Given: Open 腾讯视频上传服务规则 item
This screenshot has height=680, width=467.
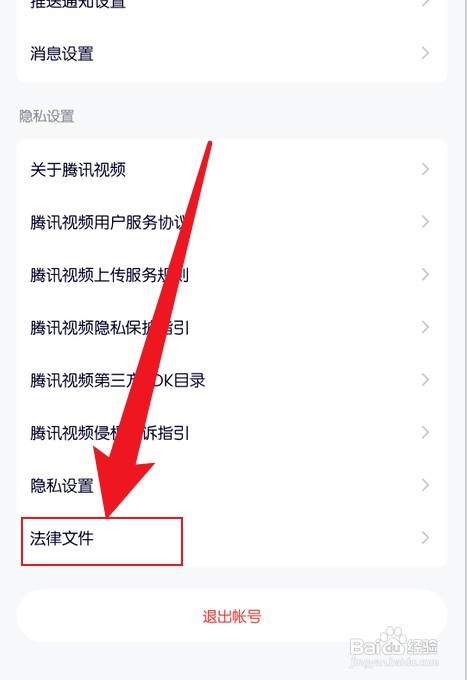Looking at the screenshot, I should click(232, 275).
